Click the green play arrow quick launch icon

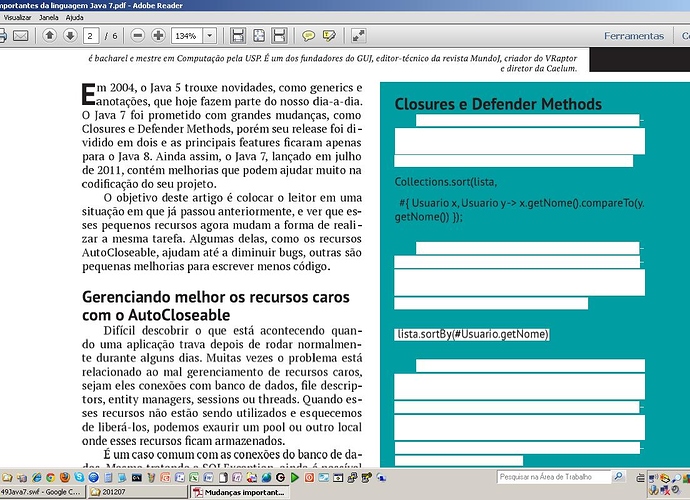coord(294,478)
